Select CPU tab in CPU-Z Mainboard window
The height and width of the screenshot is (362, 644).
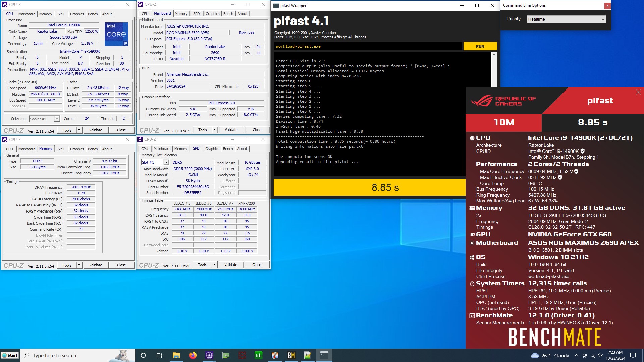tap(145, 14)
